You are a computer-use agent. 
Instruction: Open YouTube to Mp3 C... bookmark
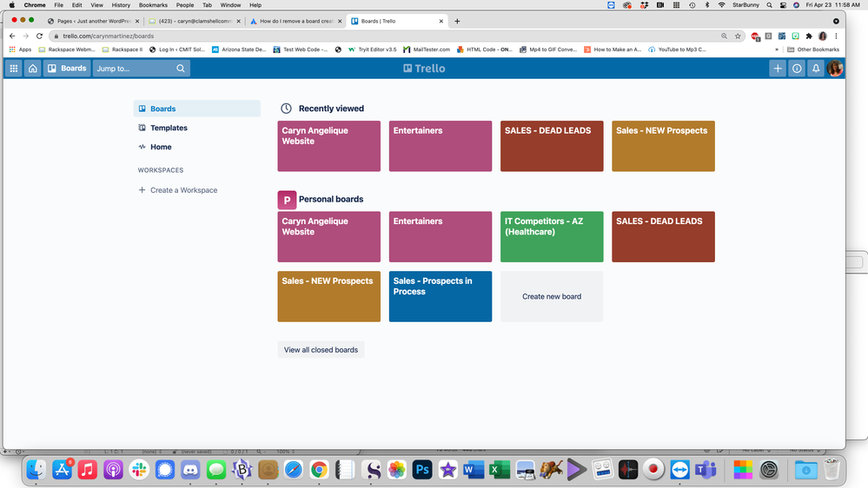pyautogui.click(x=677, y=49)
